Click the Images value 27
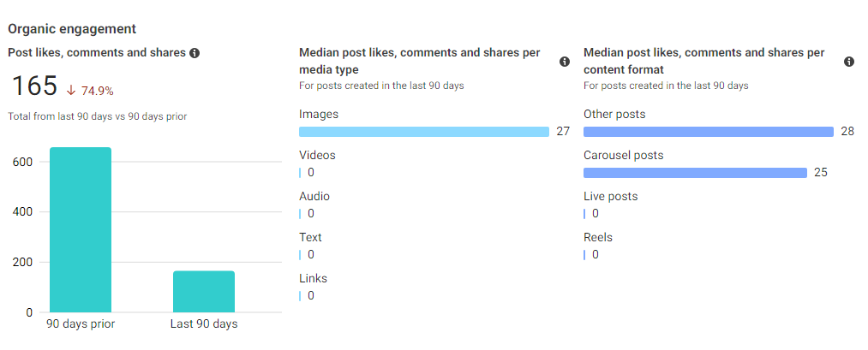 click(x=563, y=132)
